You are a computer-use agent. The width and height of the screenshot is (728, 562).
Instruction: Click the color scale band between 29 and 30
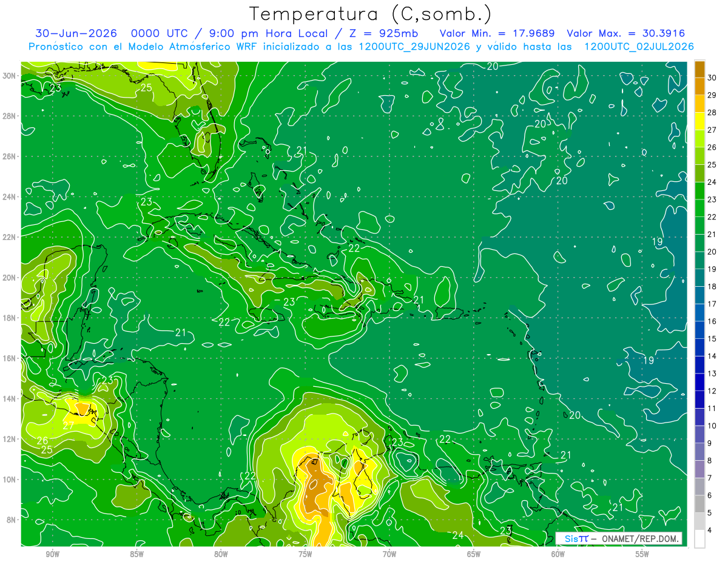(x=699, y=86)
